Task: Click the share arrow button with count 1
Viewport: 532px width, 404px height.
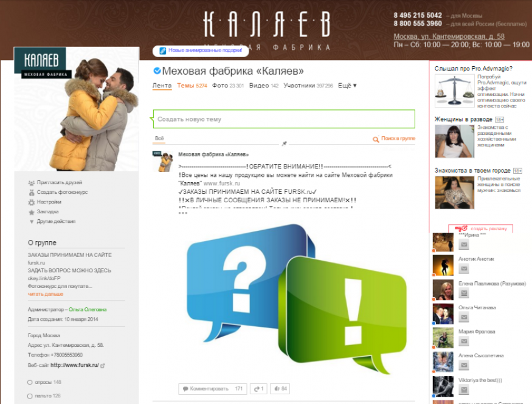Action: pyautogui.click(x=258, y=389)
